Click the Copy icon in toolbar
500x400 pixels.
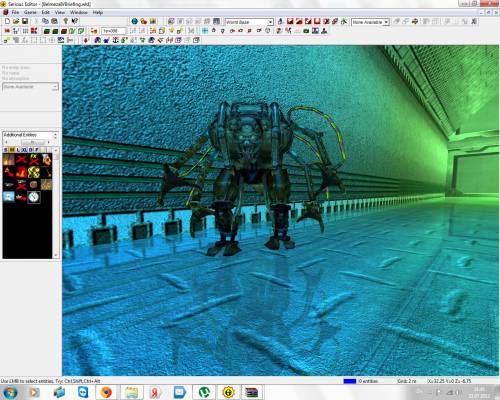45,21
